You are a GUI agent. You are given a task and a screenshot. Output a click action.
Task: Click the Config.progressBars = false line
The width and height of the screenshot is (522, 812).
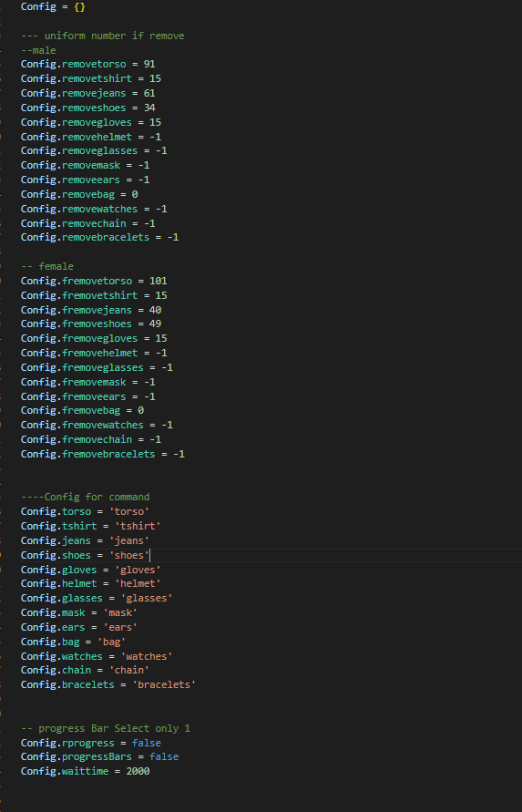pyautogui.click(x=100, y=756)
